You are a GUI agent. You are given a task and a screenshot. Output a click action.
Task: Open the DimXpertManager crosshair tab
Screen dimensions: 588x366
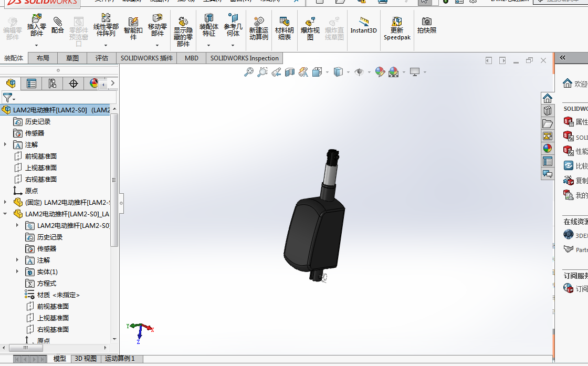click(x=73, y=83)
